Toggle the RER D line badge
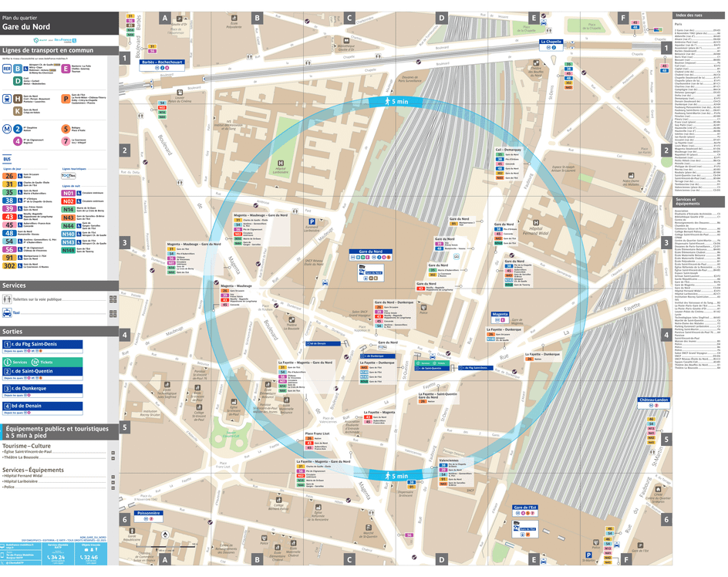This screenshot has width=728, height=577. coord(17,81)
